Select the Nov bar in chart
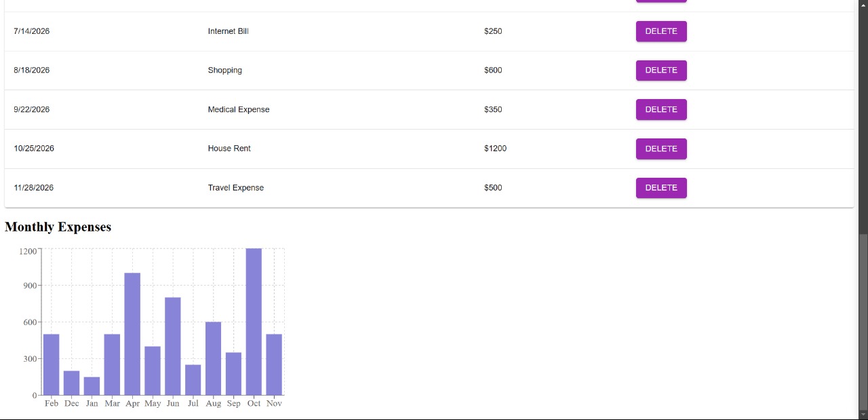The width and height of the screenshot is (868, 420). pos(274,364)
